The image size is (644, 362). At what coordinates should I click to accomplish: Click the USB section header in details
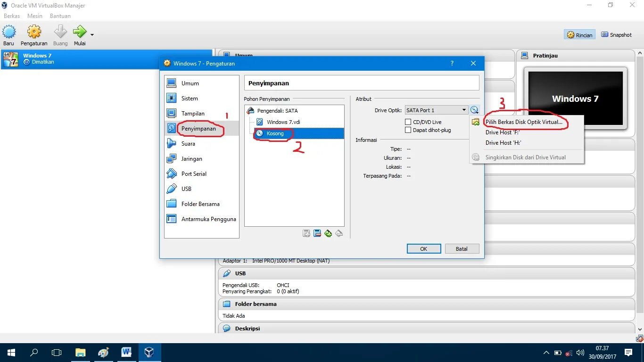[426, 273]
